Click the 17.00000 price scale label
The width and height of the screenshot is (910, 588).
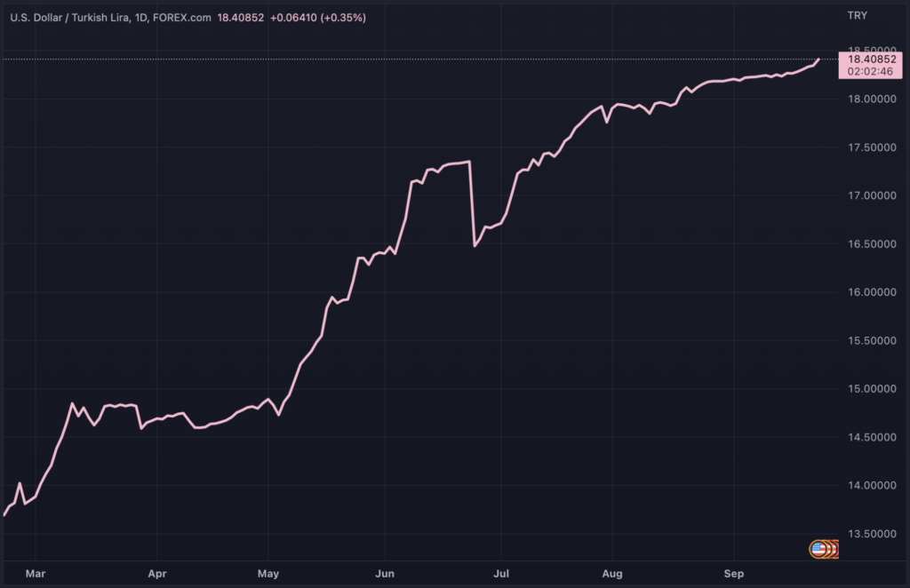pyautogui.click(x=872, y=196)
